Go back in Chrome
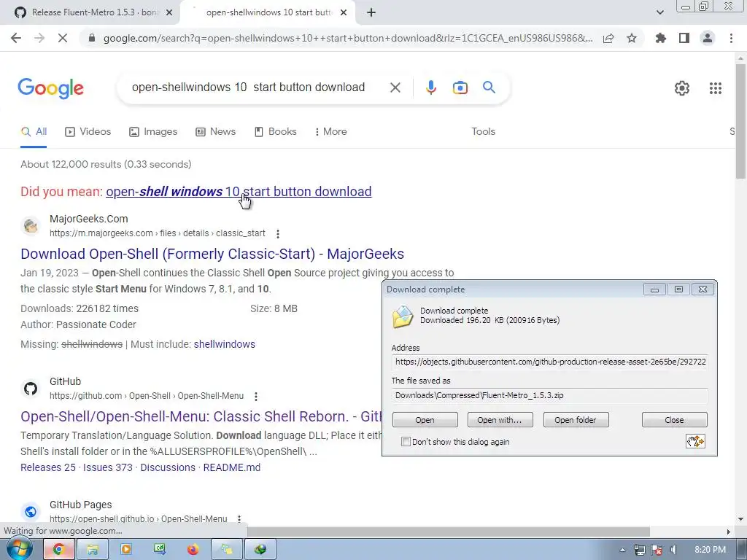This screenshot has width=747, height=560. 16,38
